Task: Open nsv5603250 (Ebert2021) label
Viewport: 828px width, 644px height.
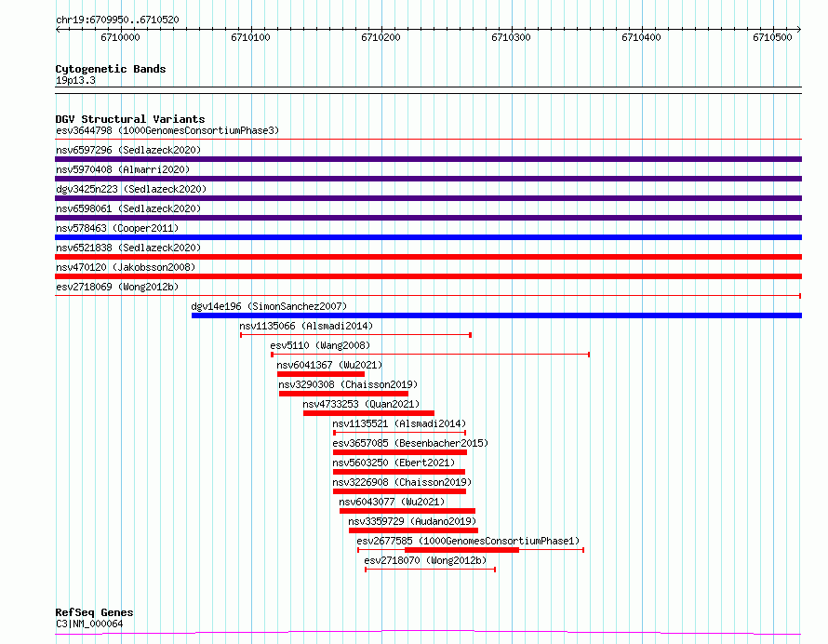Action: click(394, 463)
